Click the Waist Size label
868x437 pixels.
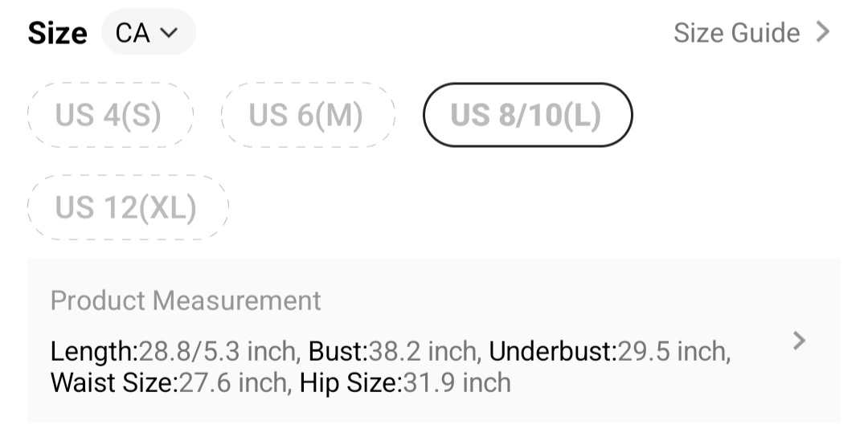113,382
